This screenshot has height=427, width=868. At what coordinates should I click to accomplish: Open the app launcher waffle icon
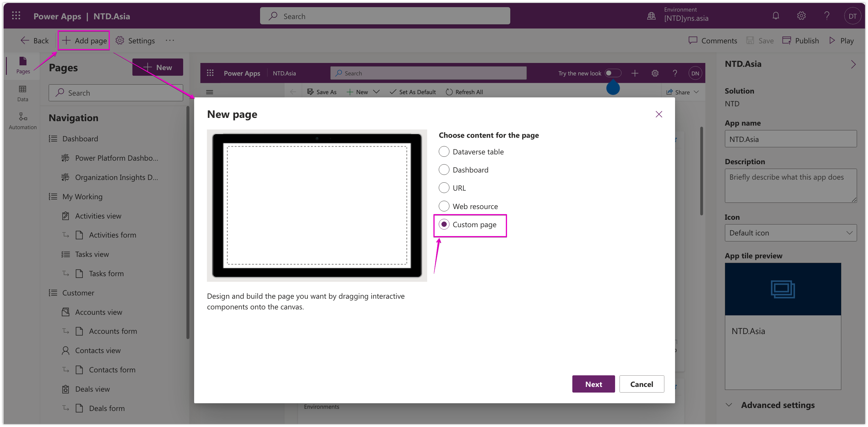(16, 16)
